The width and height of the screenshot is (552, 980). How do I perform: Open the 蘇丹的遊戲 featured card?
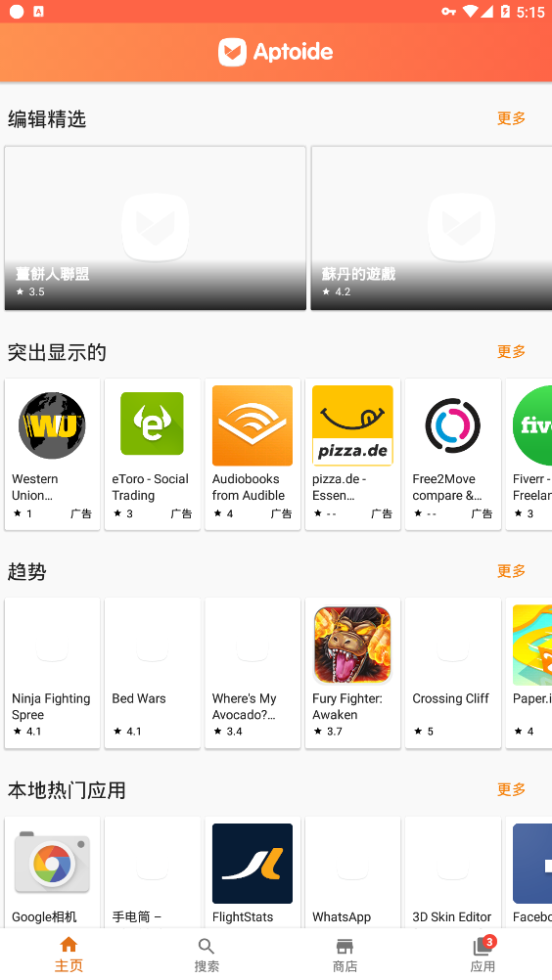pyautogui.click(x=432, y=228)
